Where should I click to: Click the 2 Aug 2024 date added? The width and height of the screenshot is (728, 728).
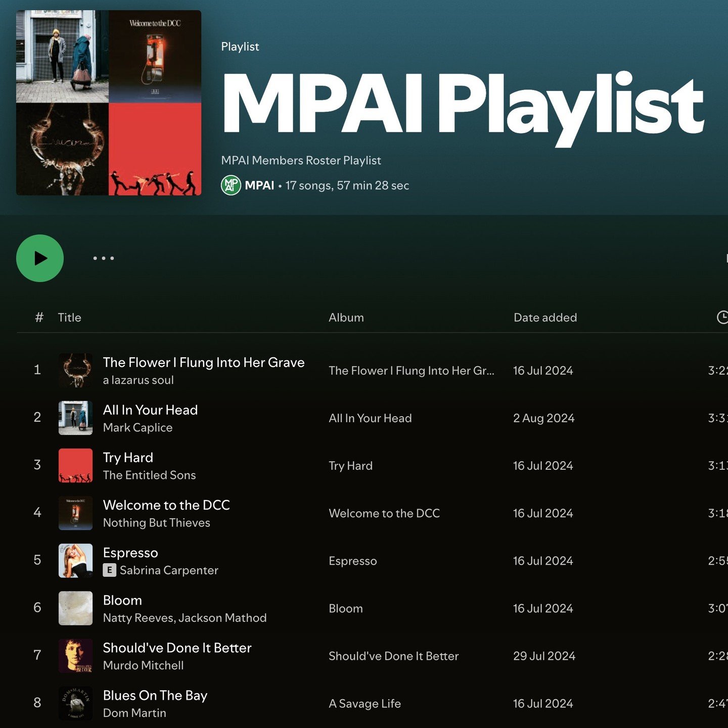tap(544, 418)
